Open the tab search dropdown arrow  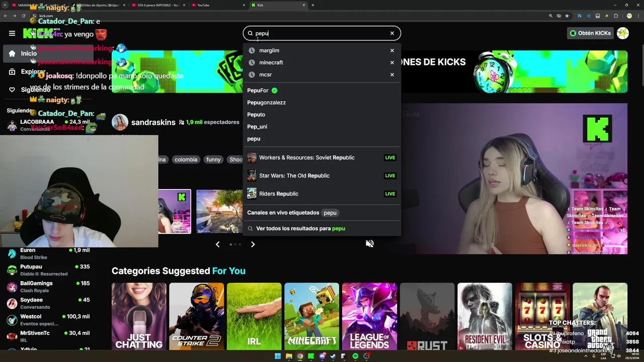click(x=5, y=5)
